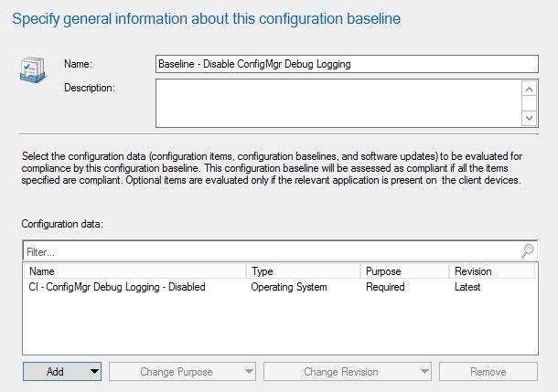Viewport: 558px width, 392px height.
Task: Click Description scrollbar up arrow
Action: pos(529,89)
